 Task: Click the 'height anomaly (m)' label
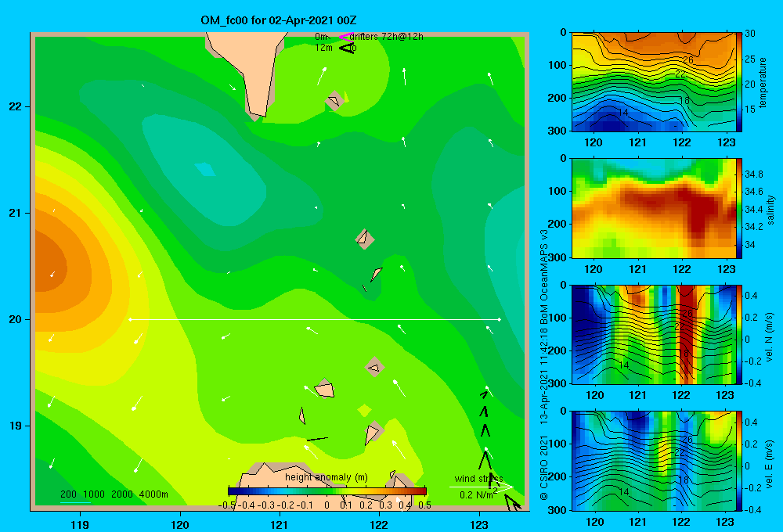327,477
